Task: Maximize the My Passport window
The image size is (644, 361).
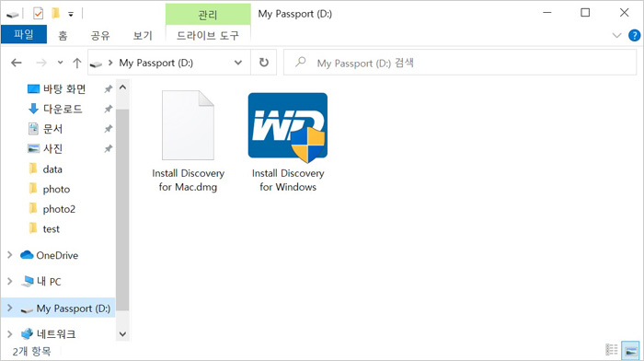Action: [585, 13]
